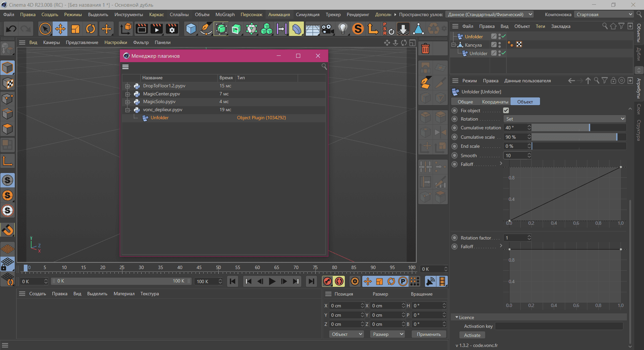Click the Название column header
This screenshot has height=350, width=644.
[x=179, y=78]
